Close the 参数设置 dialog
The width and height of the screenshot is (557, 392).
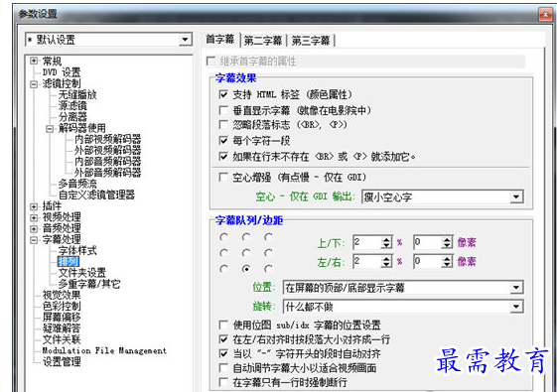(545, 15)
